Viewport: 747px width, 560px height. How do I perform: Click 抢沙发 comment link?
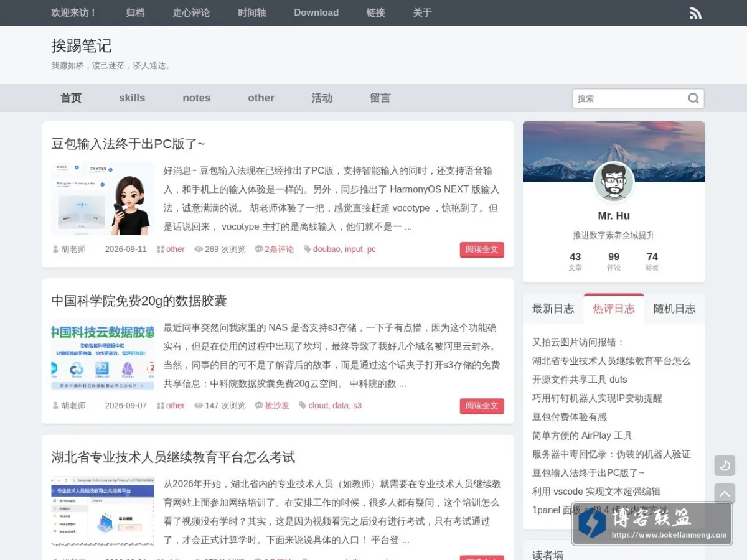point(277,406)
